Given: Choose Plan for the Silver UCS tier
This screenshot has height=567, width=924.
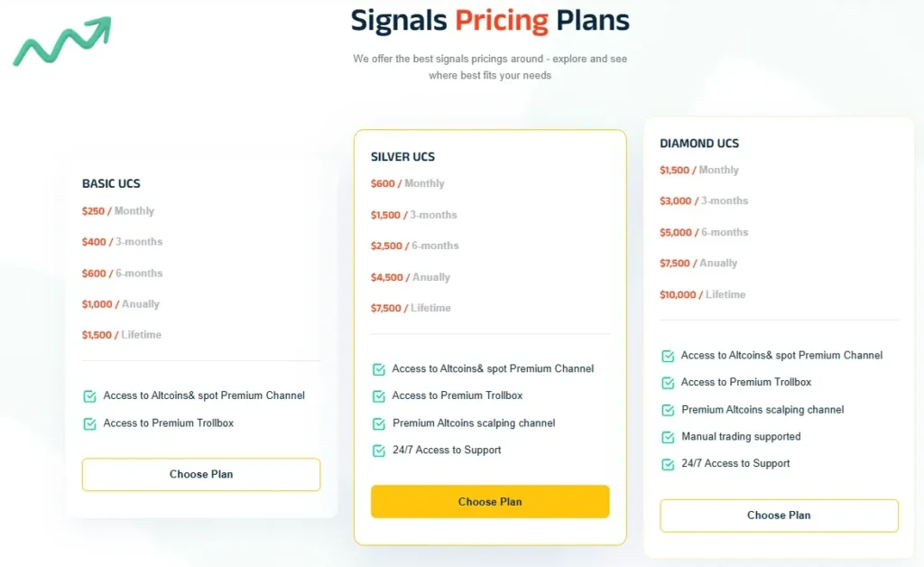Looking at the screenshot, I should [x=490, y=501].
